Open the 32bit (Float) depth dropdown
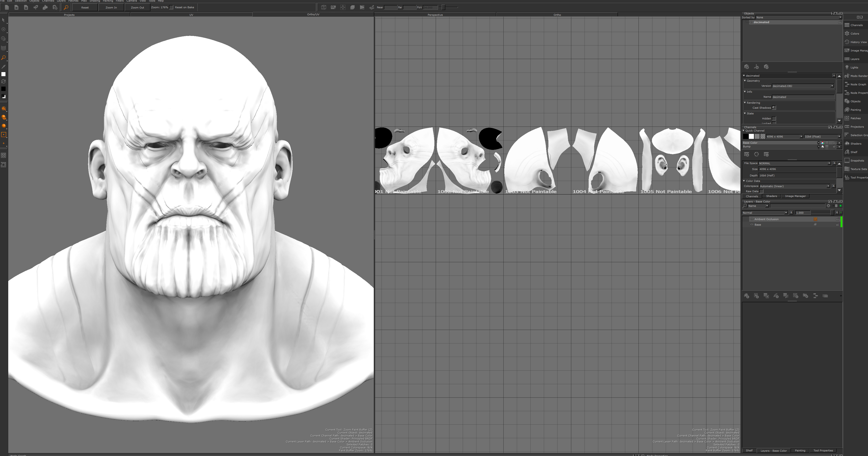Screen dimensions: 868x456 [823, 137]
